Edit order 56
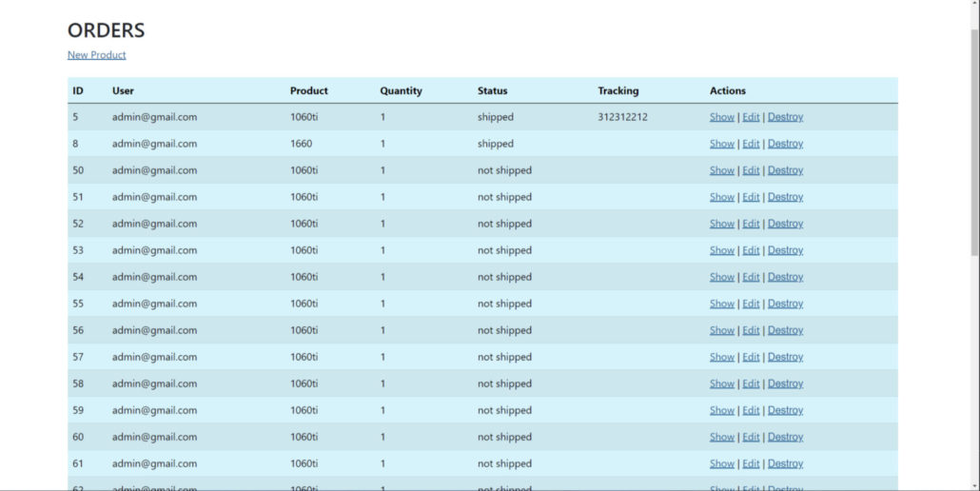This screenshot has height=491, width=980. tap(751, 330)
